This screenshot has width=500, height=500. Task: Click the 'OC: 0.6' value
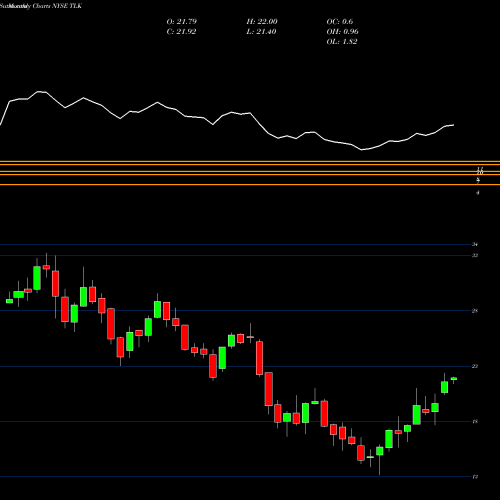[339, 22]
